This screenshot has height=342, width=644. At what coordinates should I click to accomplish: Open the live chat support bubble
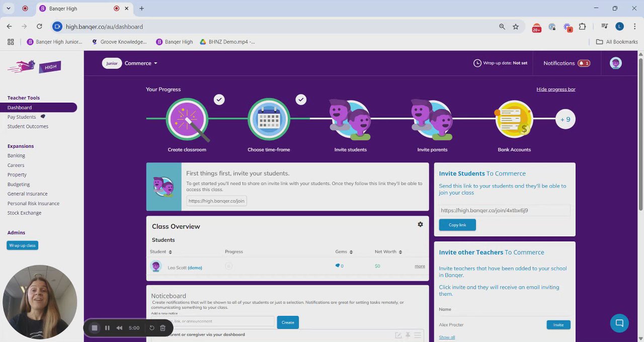point(619,323)
